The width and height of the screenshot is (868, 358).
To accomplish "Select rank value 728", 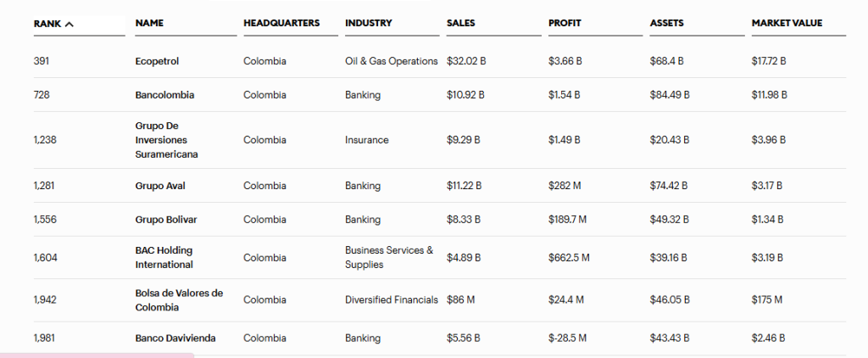I will click(x=42, y=95).
